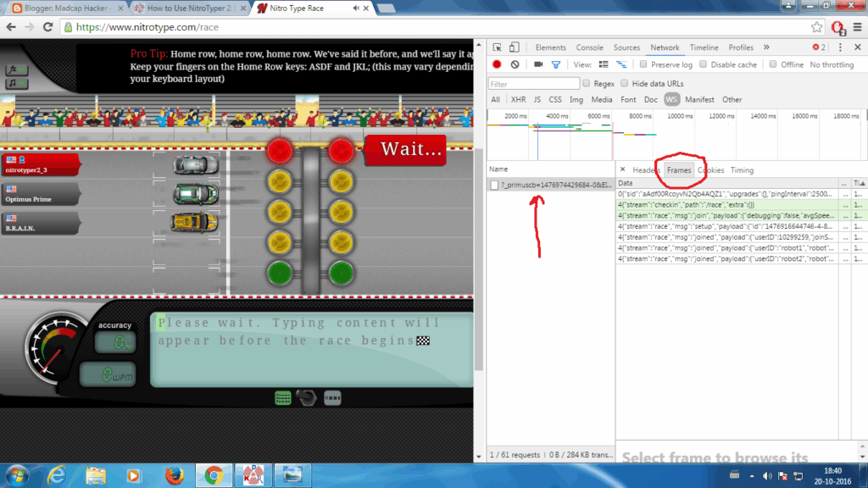Bookmark the page with star icon

[x=816, y=27]
